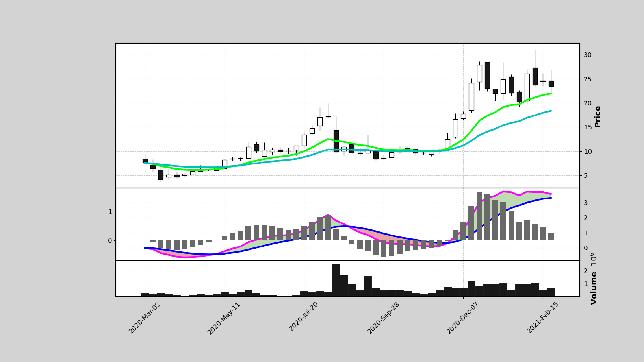644x362 pixels.
Task: Click the 2 tick on the Volume axis
Action: (x=586, y=271)
